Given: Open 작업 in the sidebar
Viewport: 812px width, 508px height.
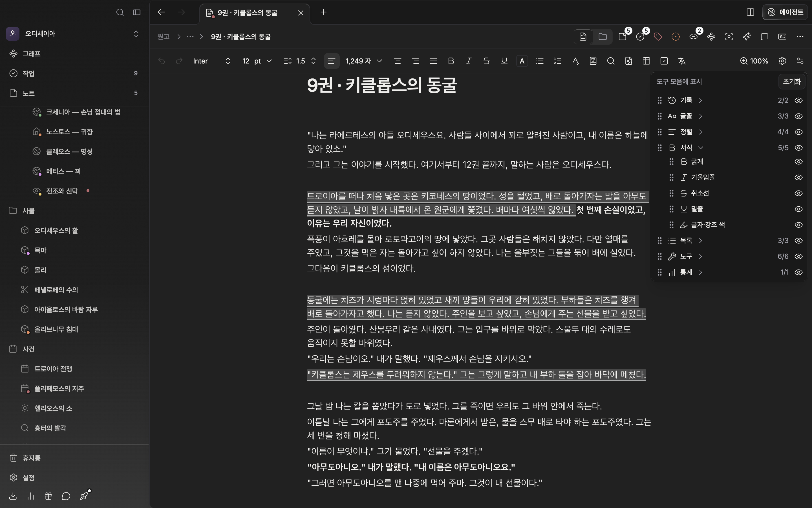Looking at the screenshot, I should click(74, 73).
